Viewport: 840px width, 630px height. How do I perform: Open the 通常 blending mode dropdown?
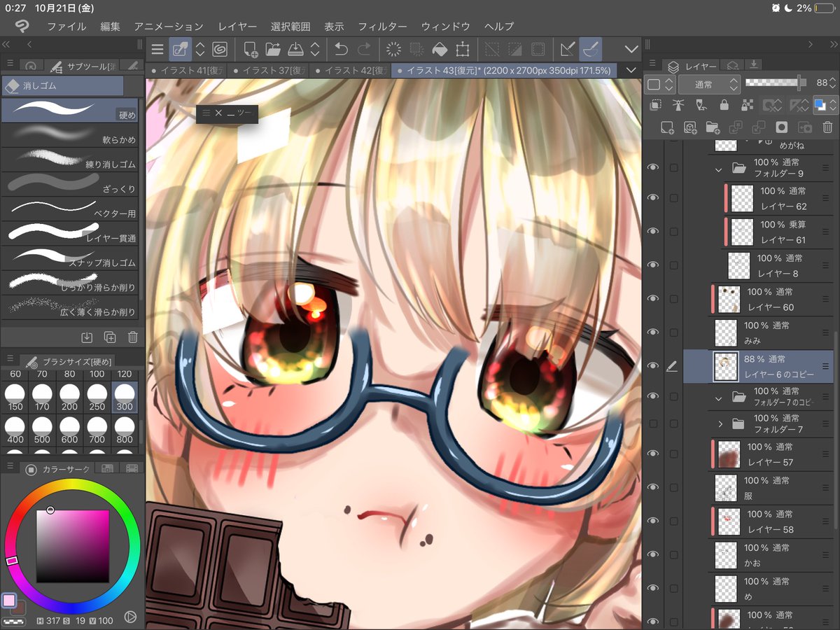pyautogui.click(x=709, y=85)
